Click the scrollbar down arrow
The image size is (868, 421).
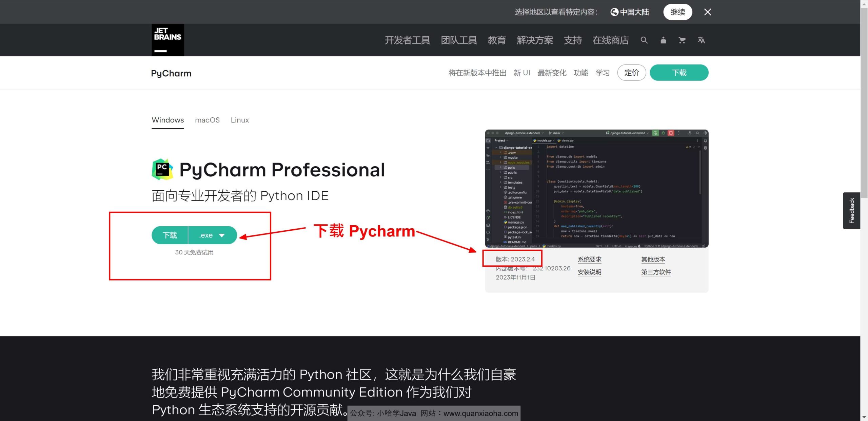[x=864, y=417]
